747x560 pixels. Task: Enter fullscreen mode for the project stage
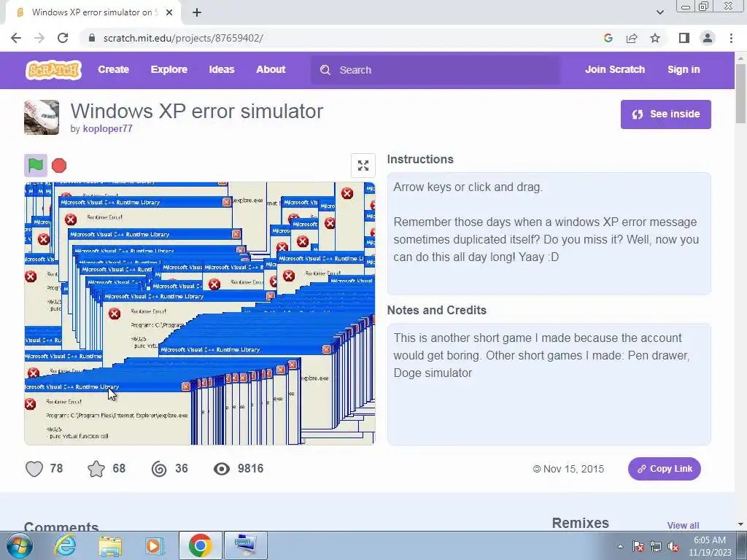[363, 166]
